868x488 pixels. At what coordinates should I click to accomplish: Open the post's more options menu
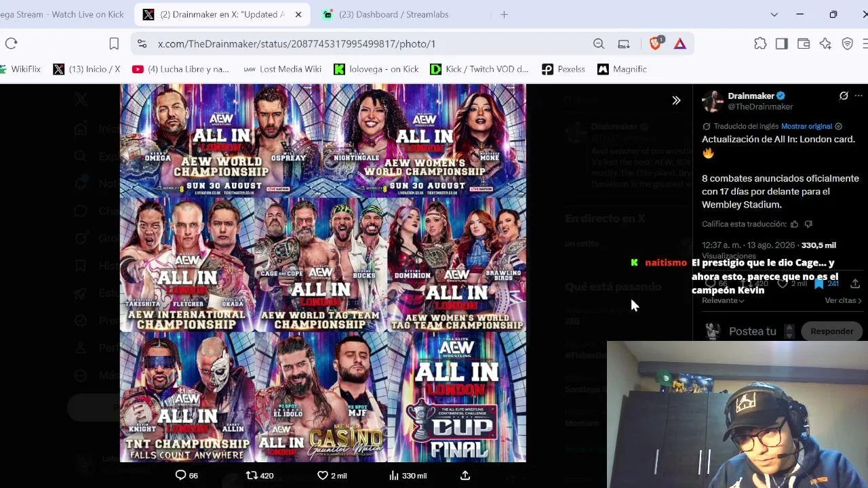pos(859,96)
